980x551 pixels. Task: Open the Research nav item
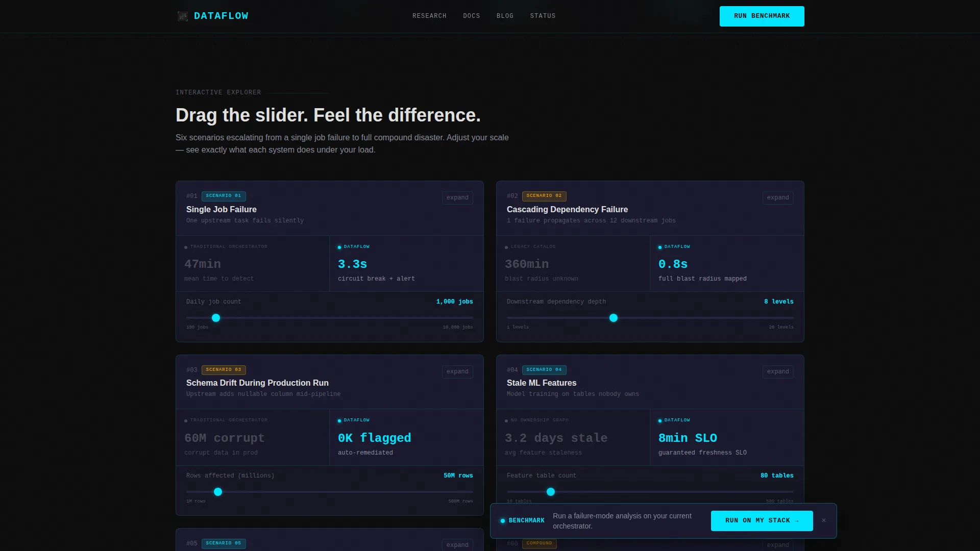[x=429, y=16]
